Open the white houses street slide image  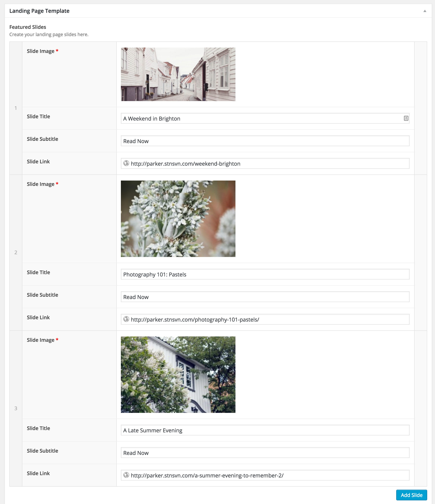[x=178, y=74]
